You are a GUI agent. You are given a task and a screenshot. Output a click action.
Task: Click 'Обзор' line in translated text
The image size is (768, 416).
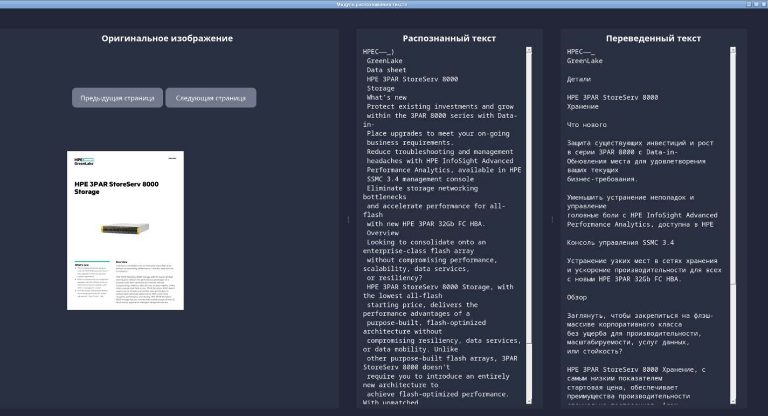(577, 297)
